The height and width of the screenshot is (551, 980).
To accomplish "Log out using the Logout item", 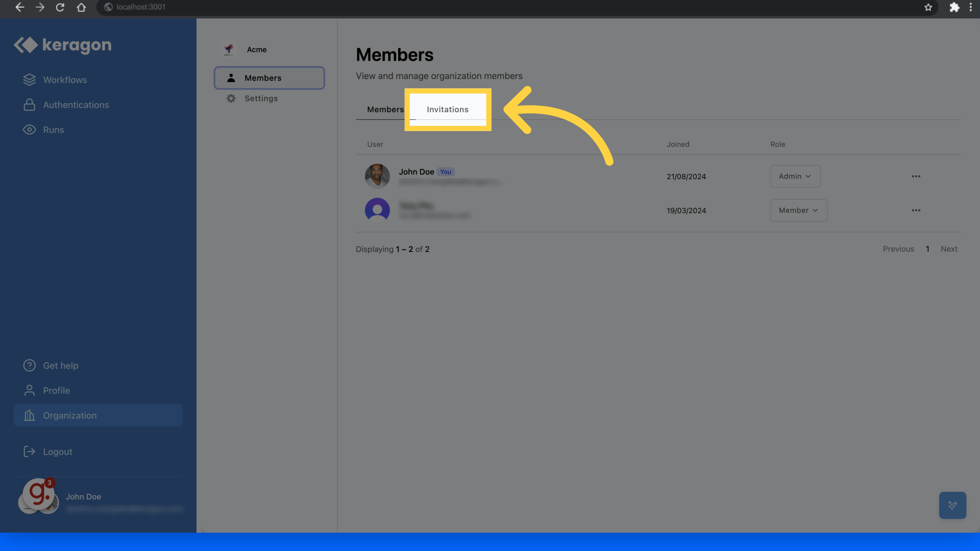I will (57, 452).
